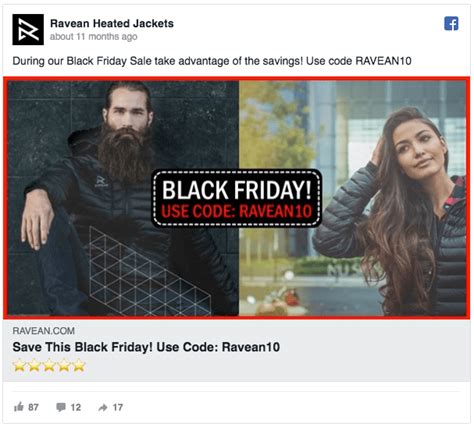Screen dimensions: 474x427
Task: Click the share arrow icon
Action: pyautogui.click(x=103, y=407)
